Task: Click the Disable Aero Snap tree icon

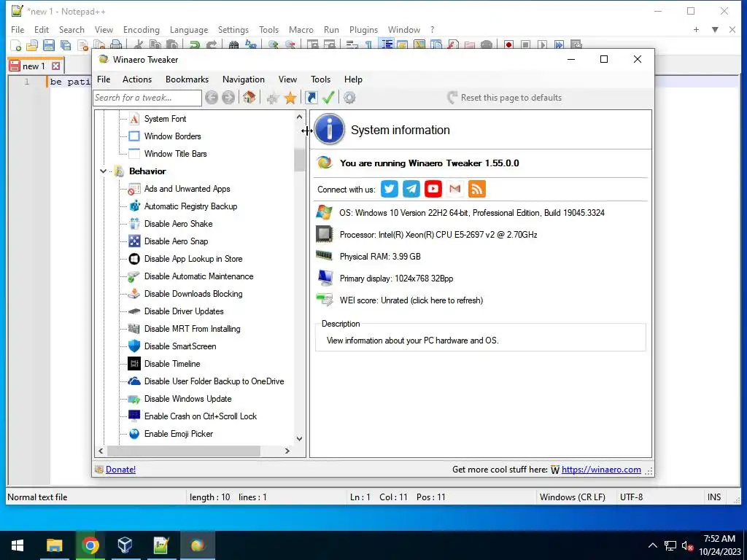Action: (134, 241)
